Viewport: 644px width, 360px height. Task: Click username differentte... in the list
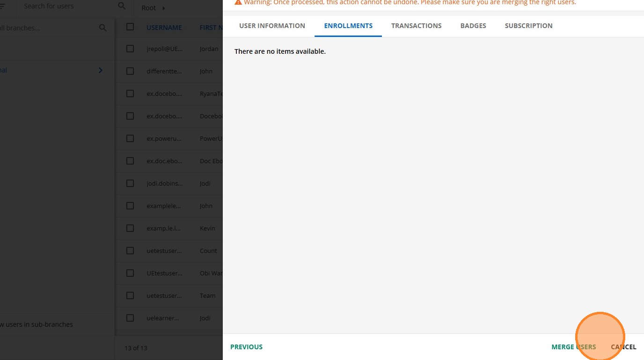click(164, 71)
